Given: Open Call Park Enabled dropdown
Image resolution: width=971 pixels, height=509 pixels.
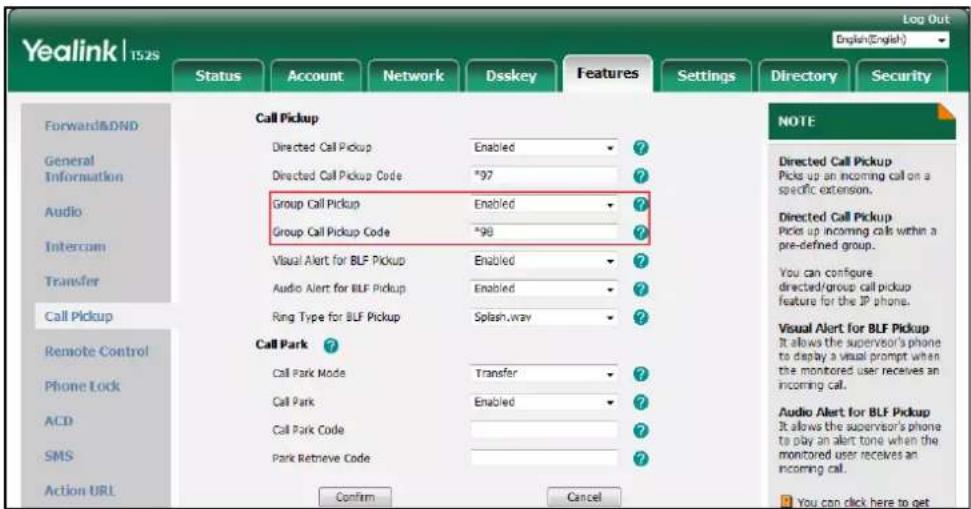Looking at the screenshot, I should point(544,402).
